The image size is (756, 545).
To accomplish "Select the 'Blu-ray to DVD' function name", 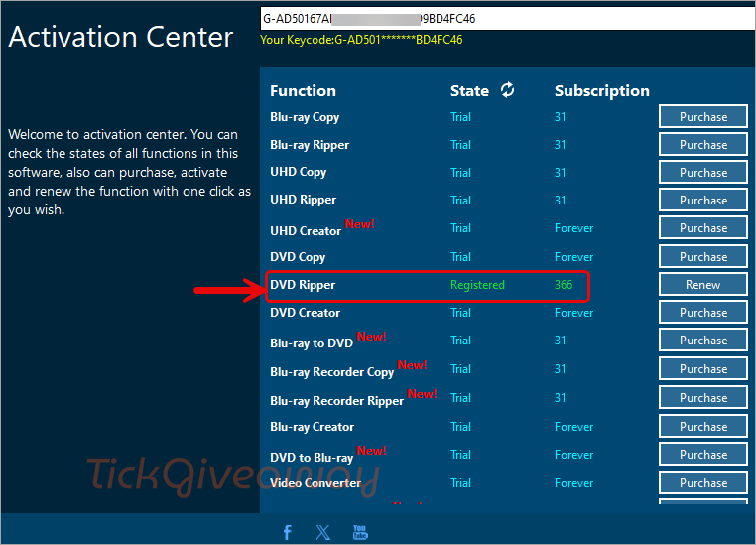I will click(x=312, y=343).
